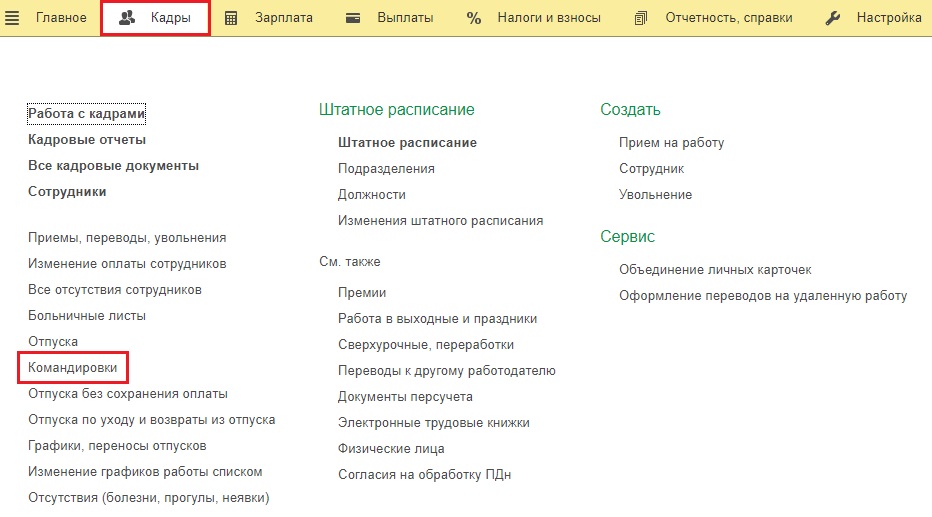
Task: Open Приемы, переводы, увольнения
Action: coord(127,238)
